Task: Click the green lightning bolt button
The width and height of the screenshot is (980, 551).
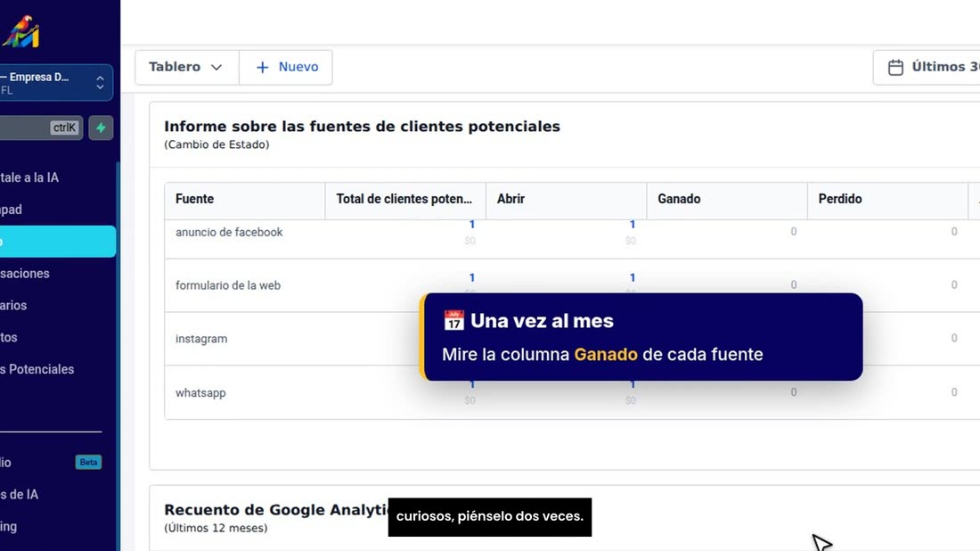Action: 101,127
